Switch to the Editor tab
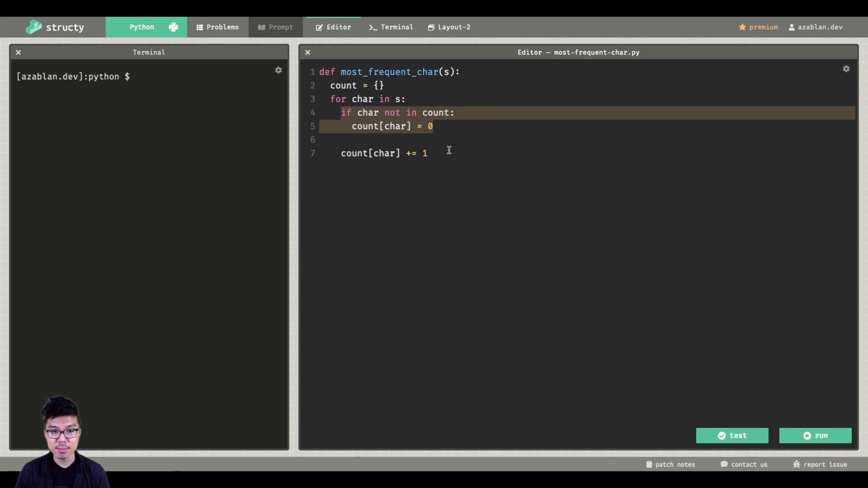Image resolution: width=868 pixels, height=488 pixels. point(333,27)
